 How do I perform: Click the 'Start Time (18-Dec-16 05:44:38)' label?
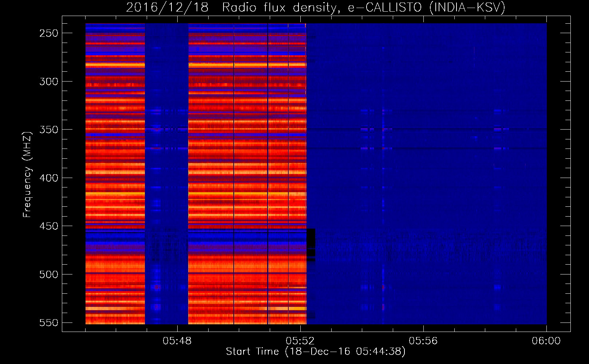[x=316, y=352]
